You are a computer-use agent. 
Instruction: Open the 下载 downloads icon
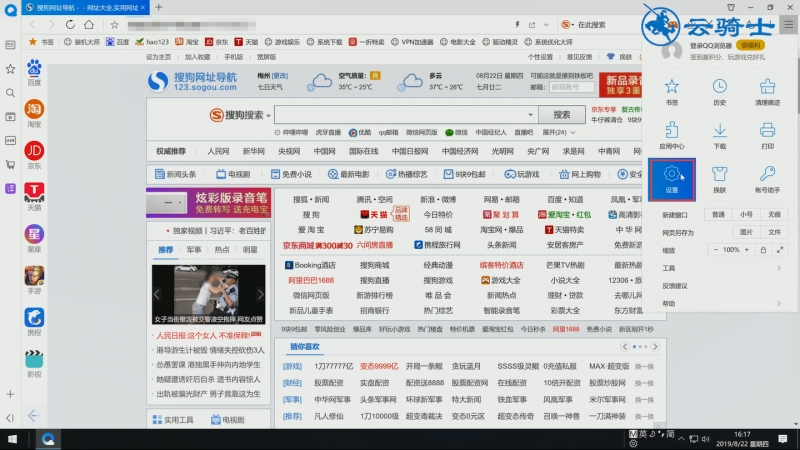[719, 135]
